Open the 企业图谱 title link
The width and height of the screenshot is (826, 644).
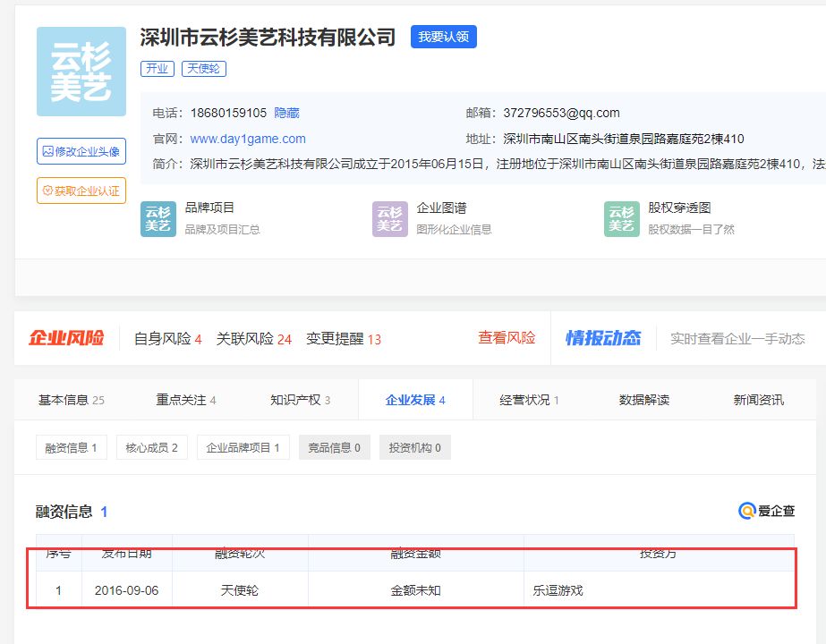(x=441, y=208)
